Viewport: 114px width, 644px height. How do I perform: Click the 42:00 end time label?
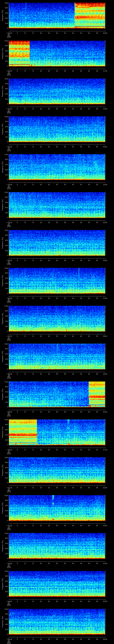point(105,487)
